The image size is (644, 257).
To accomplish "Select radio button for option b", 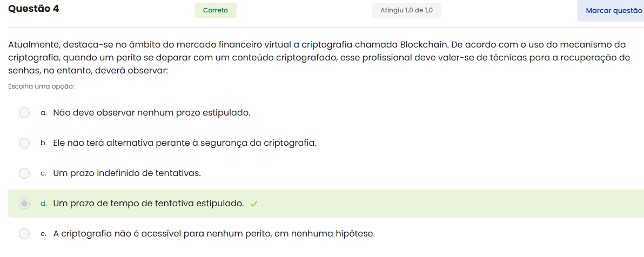I will (24, 143).
